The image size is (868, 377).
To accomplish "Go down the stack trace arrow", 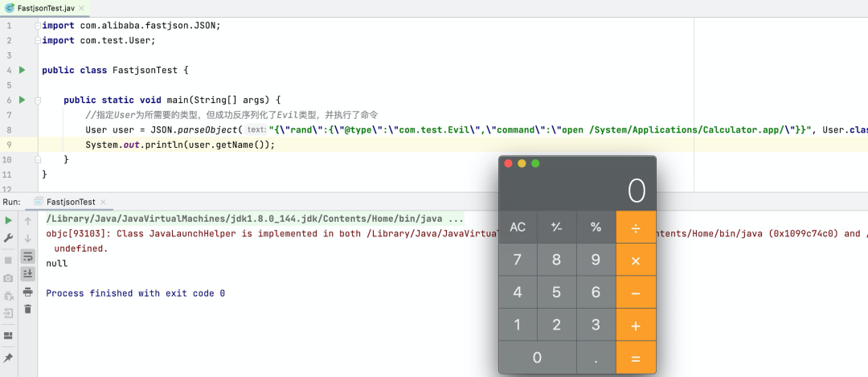I will click(27, 239).
